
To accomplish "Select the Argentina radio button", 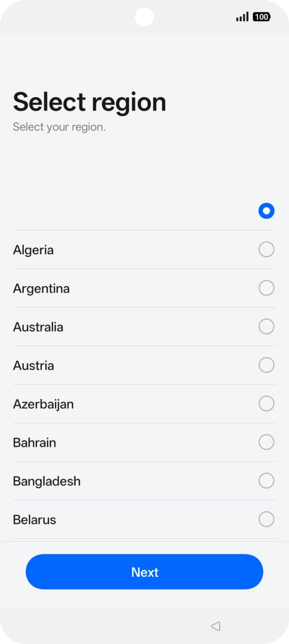I will coord(266,288).
